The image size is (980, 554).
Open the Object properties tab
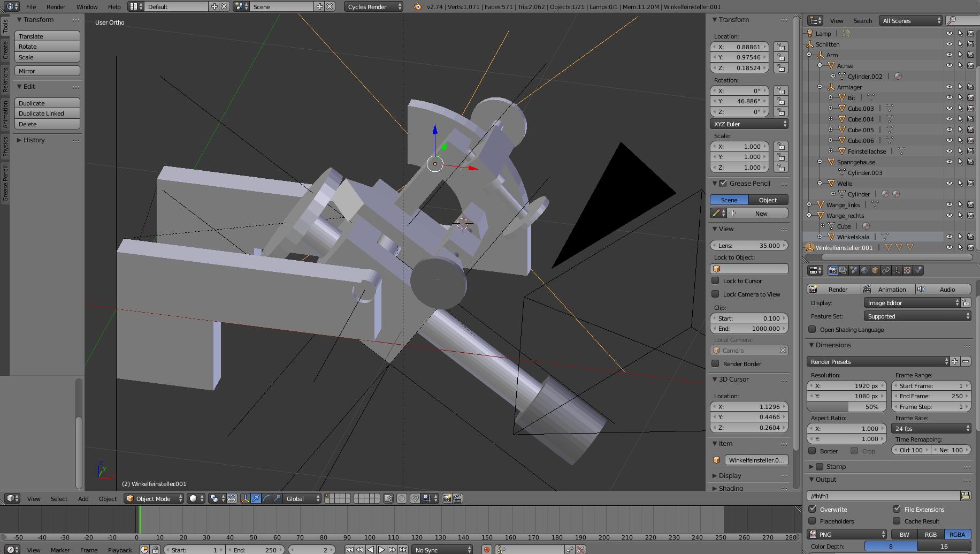875,270
